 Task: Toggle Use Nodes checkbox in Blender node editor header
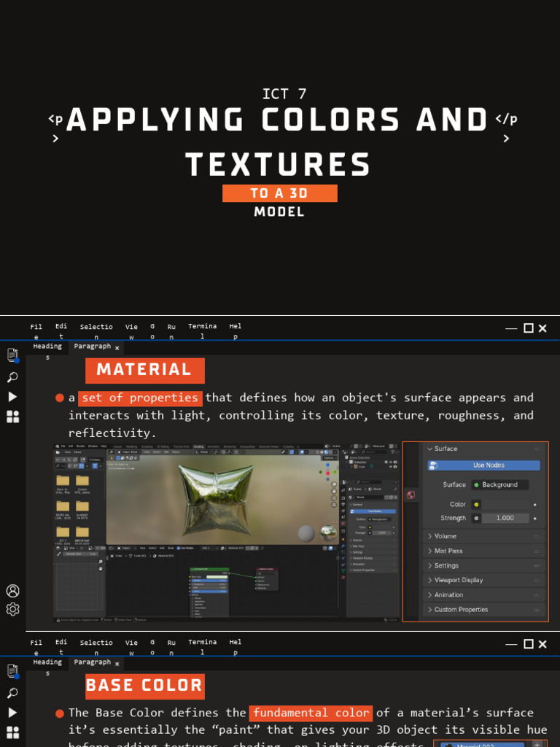(179, 549)
